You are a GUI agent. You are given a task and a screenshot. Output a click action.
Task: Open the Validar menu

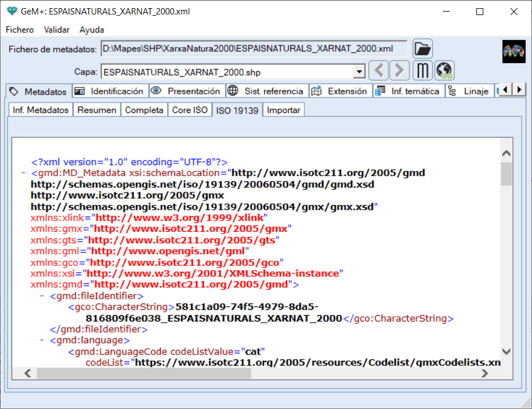point(57,30)
